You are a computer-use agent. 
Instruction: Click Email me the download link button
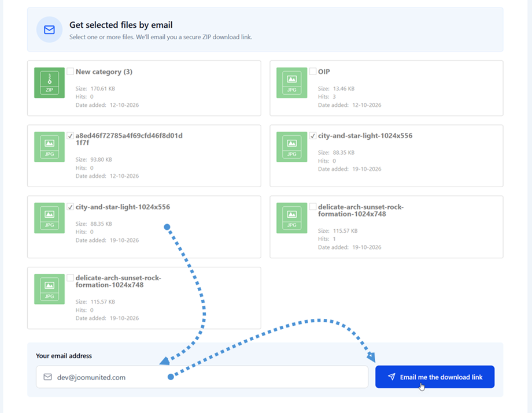tap(435, 377)
